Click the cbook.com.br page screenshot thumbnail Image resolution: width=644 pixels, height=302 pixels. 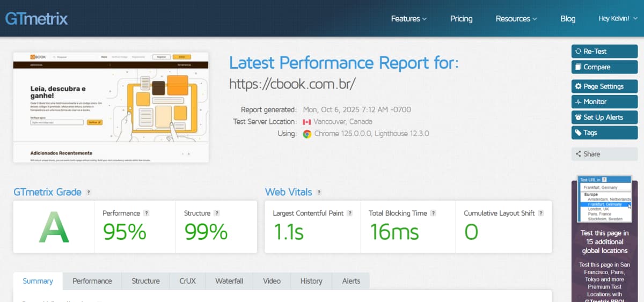click(x=111, y=107)
